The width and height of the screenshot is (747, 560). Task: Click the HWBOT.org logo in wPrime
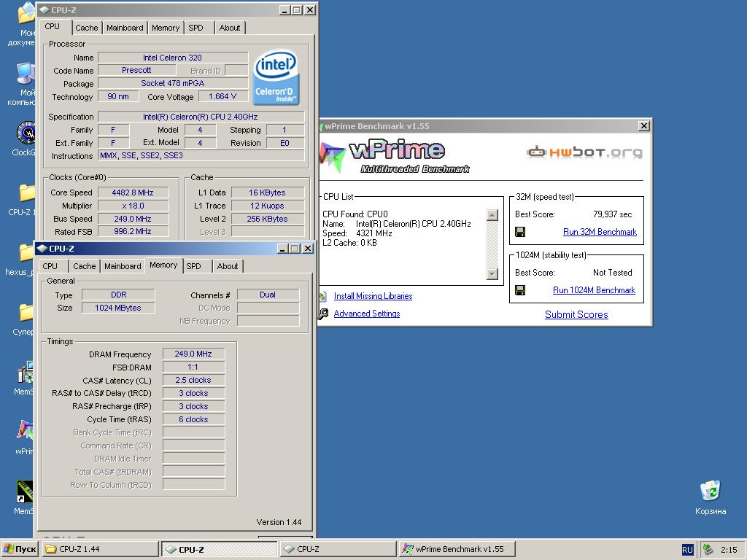(584, 152)
